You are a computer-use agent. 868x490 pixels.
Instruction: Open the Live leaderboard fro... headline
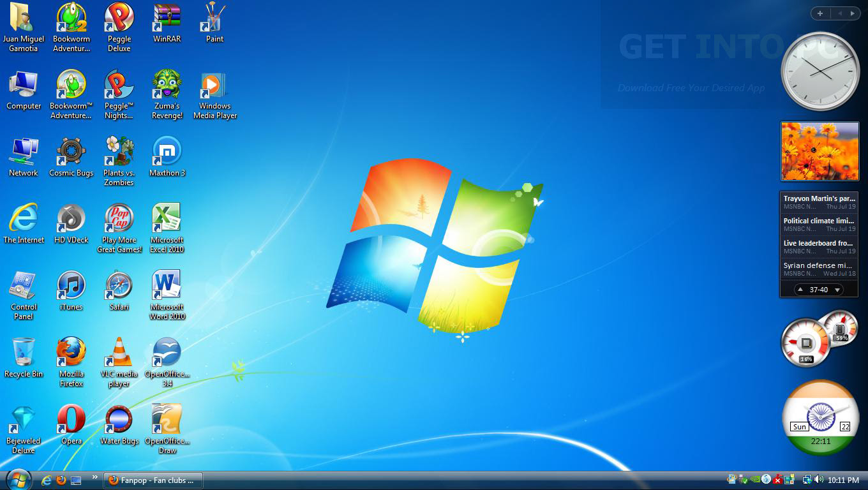819,247
